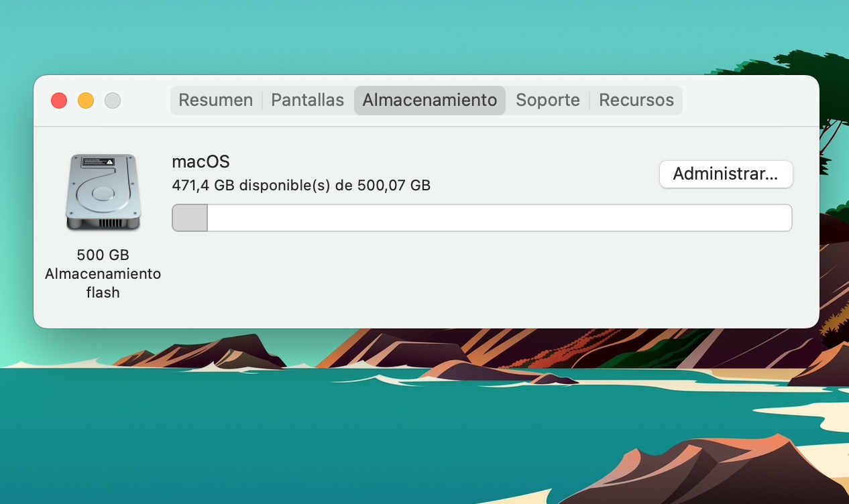Close the window with the red button

point(59,101)
